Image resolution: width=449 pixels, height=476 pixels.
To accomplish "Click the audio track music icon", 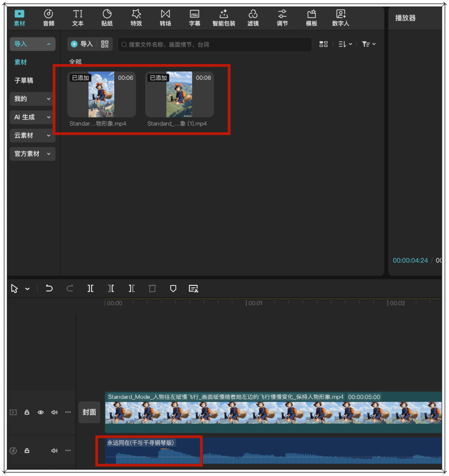I will click(x=13, y=451).
